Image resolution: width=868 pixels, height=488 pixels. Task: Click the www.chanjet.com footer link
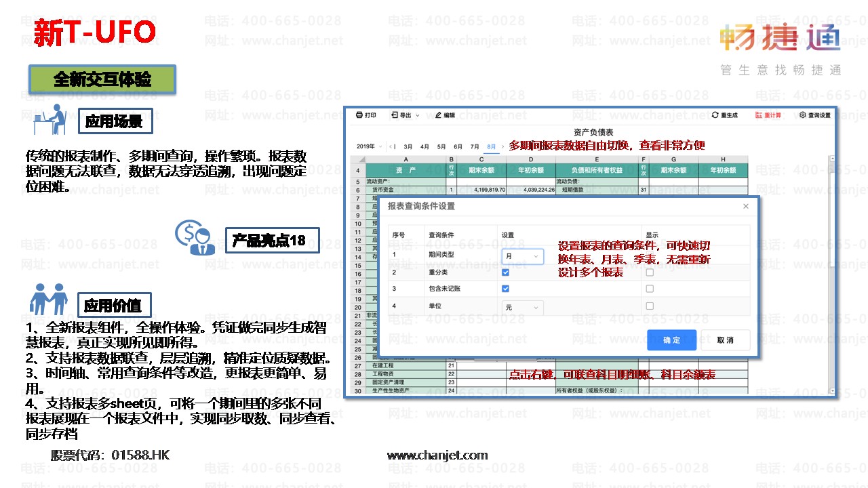click(437, 455)
